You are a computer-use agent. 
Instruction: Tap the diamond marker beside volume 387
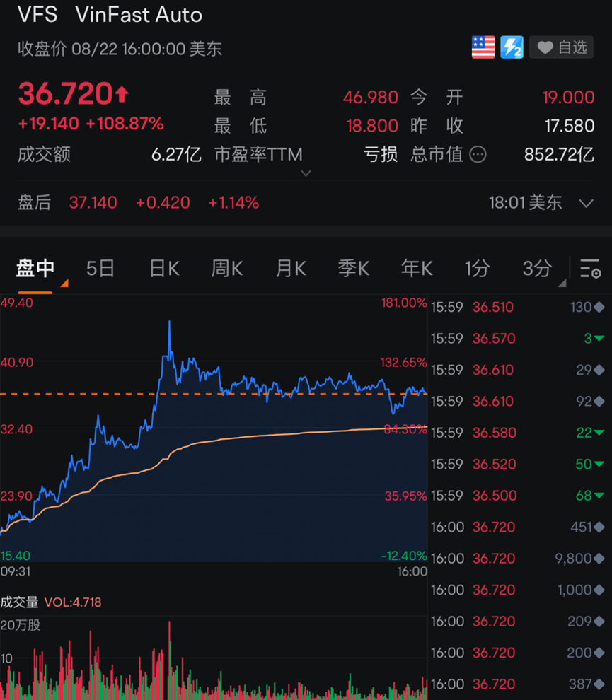(x=599, y=684)
